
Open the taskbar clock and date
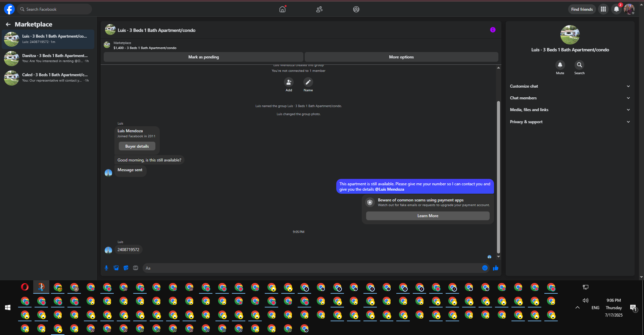pyautogui.click(x=614, y=307)
